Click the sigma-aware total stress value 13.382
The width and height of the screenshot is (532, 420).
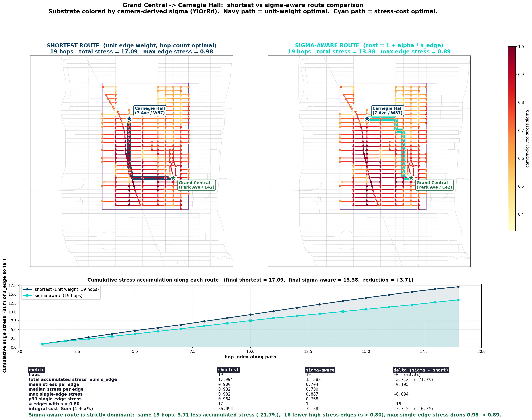[313, 379]
